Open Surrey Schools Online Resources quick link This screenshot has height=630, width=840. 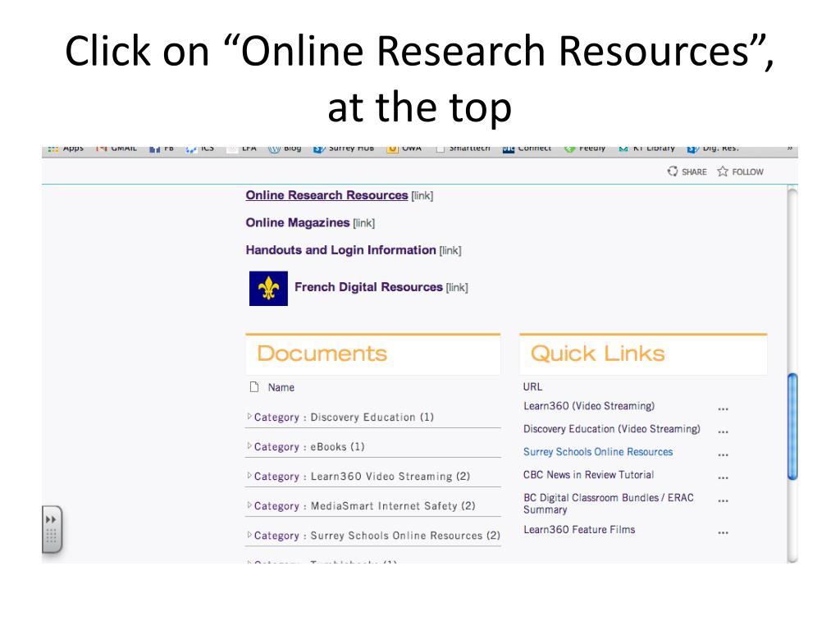tap(598, 452)
